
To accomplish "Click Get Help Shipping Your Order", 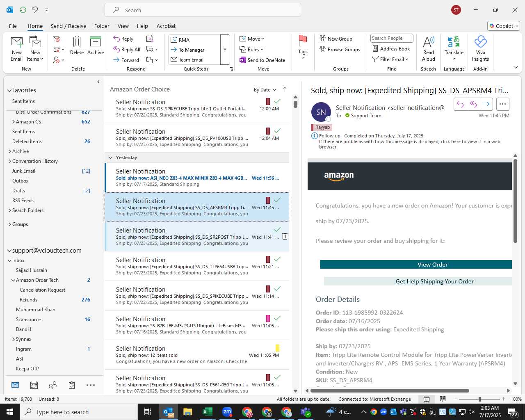I will coord(418,281).
